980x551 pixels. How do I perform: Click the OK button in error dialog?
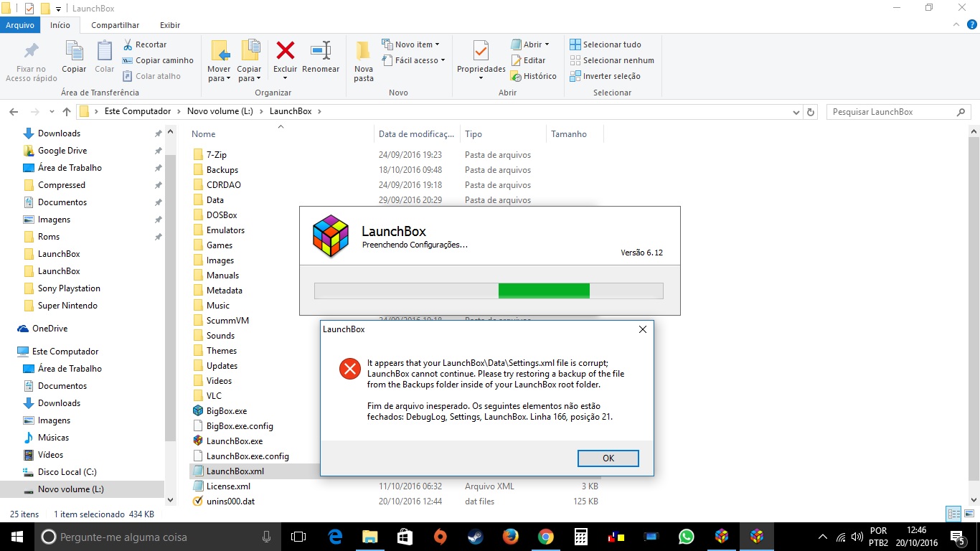pyautogui.click(x=608, y=458)
